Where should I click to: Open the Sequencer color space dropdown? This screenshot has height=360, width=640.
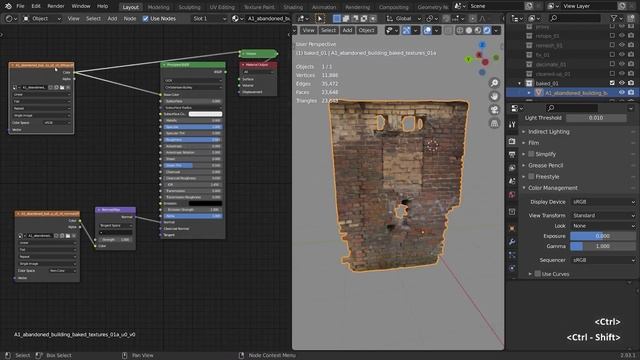(x=603, y=260)
